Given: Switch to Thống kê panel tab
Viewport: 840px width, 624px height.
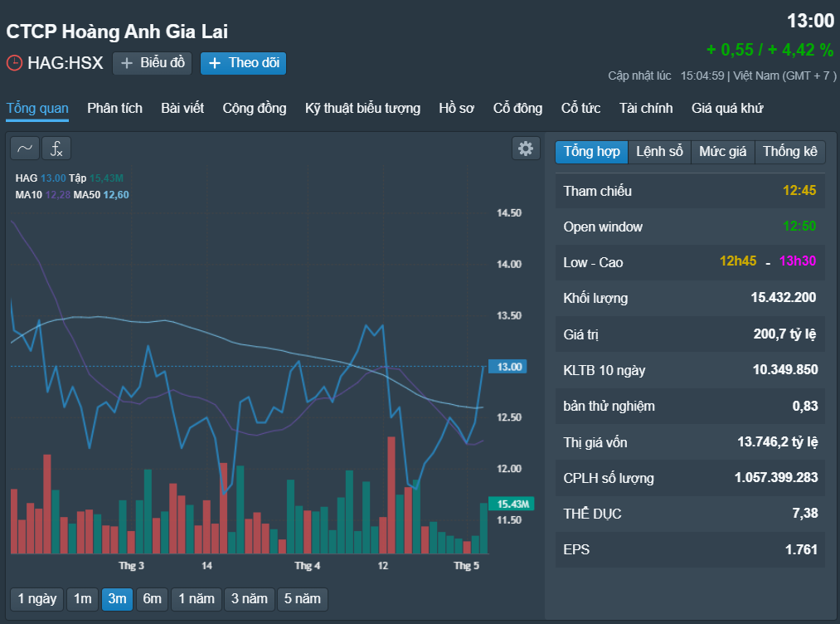Looking at the screenshot, I should 789,152.
